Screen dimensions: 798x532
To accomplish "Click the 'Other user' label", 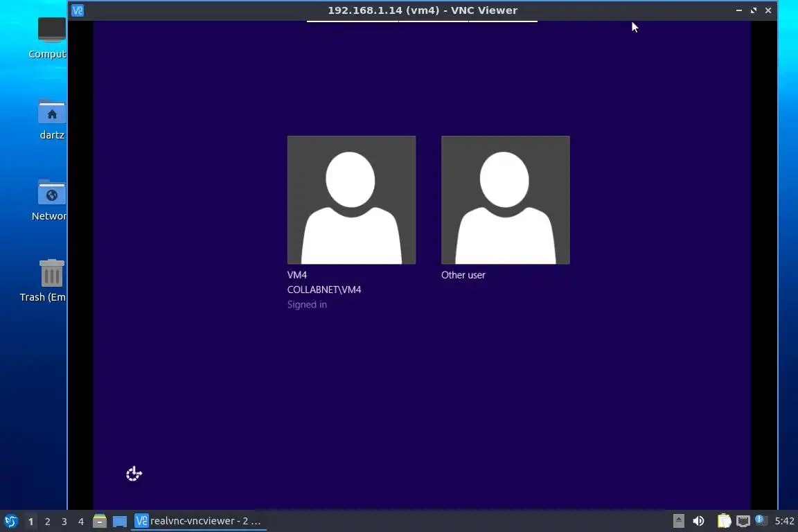I will pyautogui.click(x=463, y=275).
